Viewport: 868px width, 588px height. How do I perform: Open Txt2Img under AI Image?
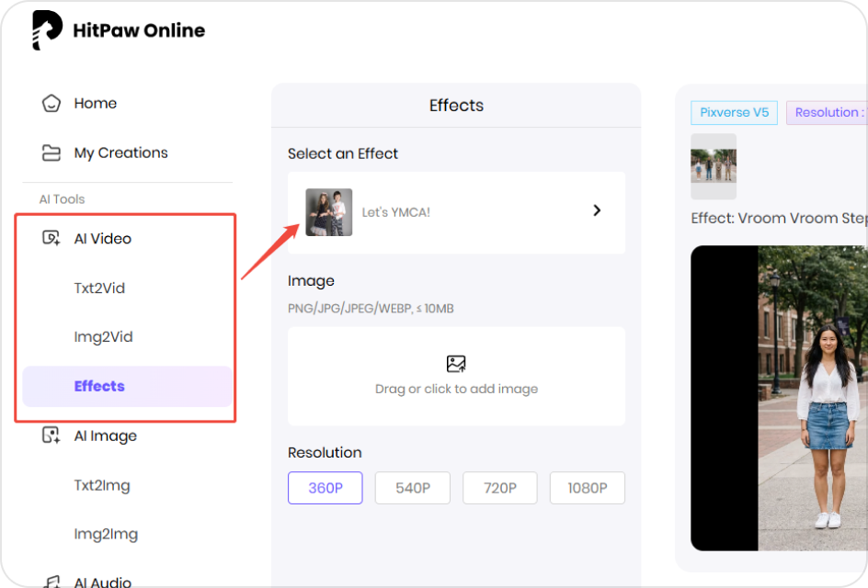click(101, 485)
